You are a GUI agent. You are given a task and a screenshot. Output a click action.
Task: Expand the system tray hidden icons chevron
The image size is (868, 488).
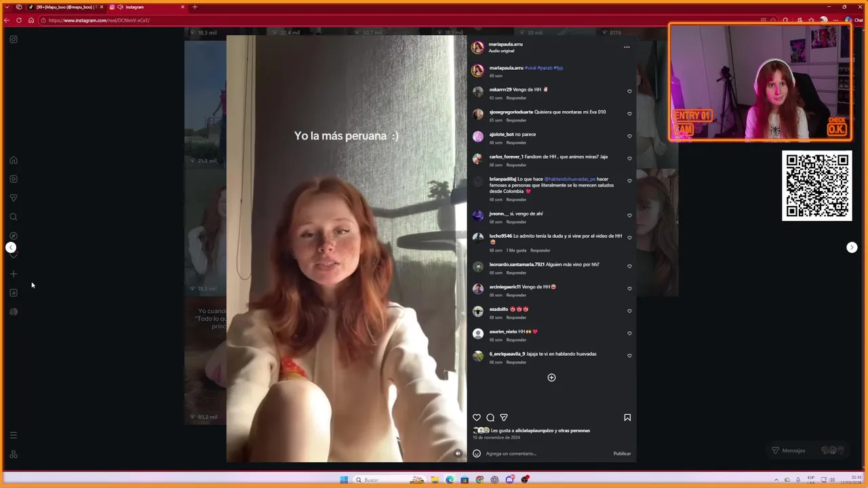tap(776, 480)
